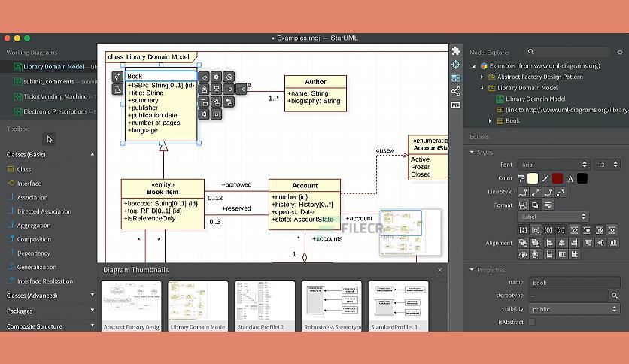Expand the Composite Structure section
This screenshot has height=364, width=629.
[x=93, y=326]
